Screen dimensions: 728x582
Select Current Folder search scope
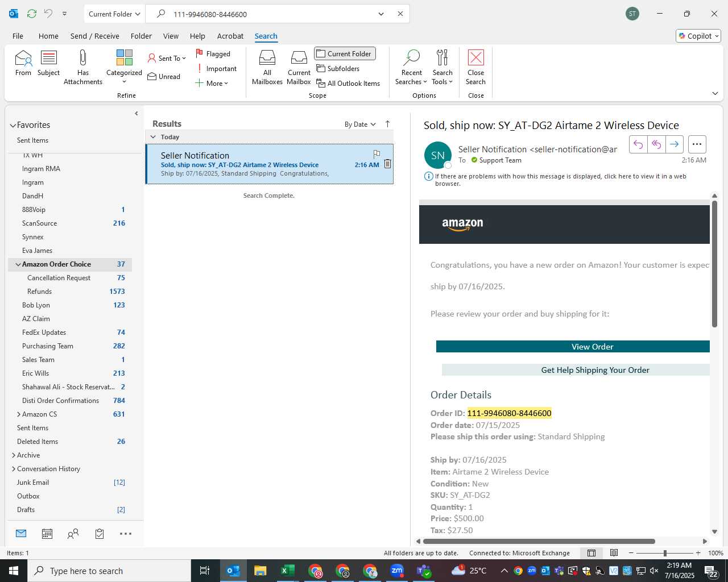point(345,54)
